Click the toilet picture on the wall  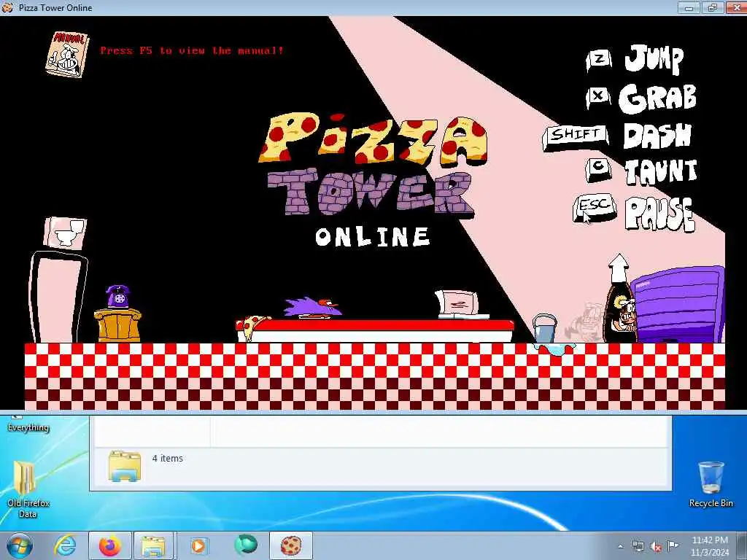[x=65, y=233]
